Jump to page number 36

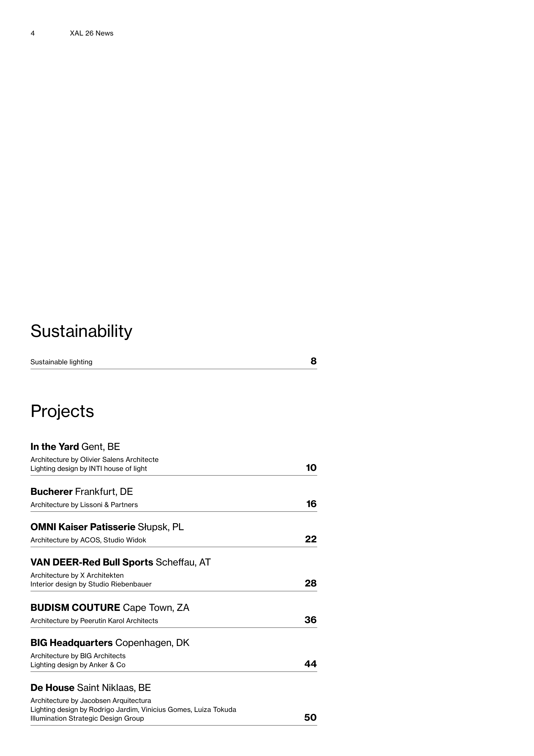point(311,620)
